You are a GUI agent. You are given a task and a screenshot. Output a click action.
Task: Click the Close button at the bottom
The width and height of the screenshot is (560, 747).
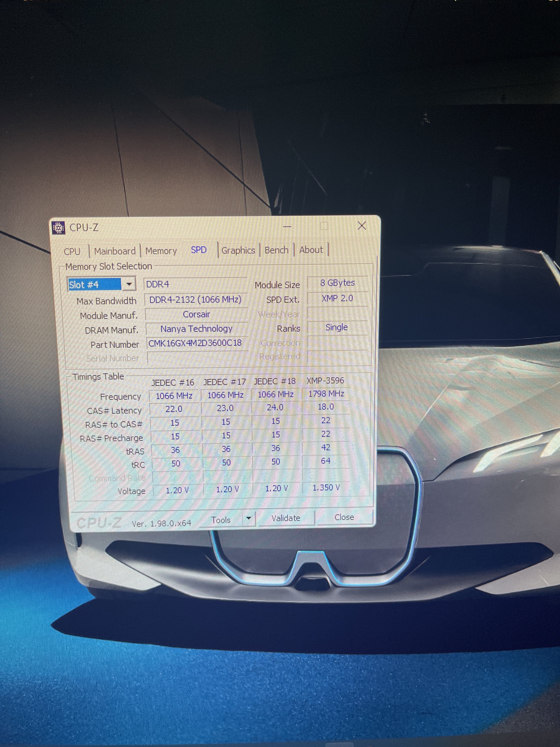[344, 517]
